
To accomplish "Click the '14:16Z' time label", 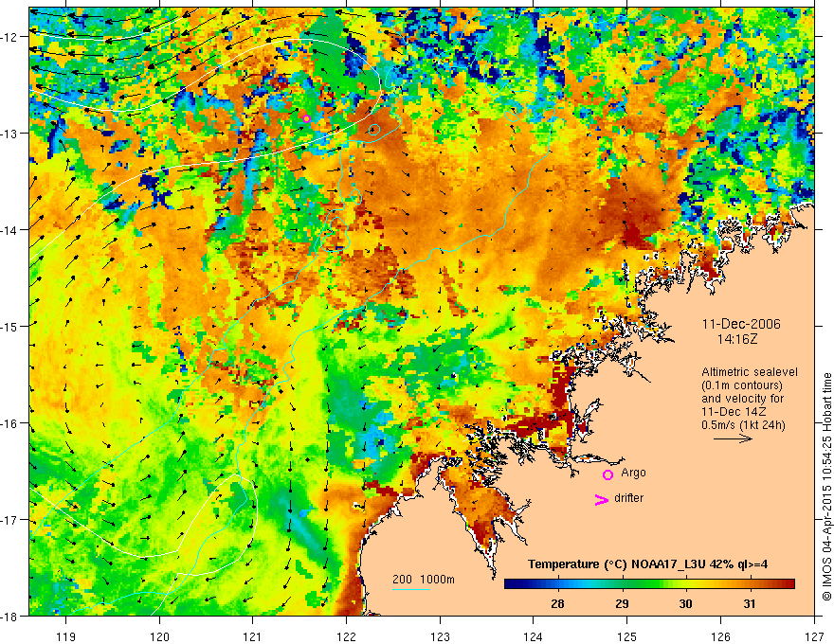I will click(736, 338).
